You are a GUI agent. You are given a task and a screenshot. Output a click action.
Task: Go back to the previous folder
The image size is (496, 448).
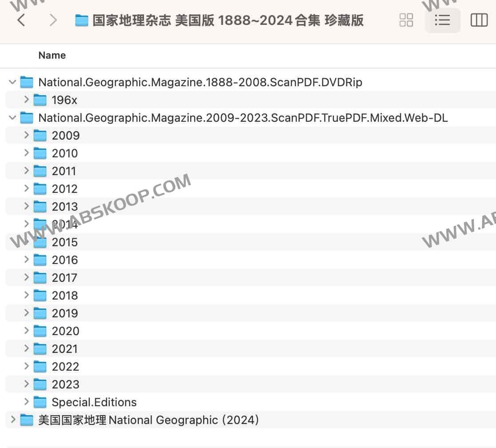(21, 20)
